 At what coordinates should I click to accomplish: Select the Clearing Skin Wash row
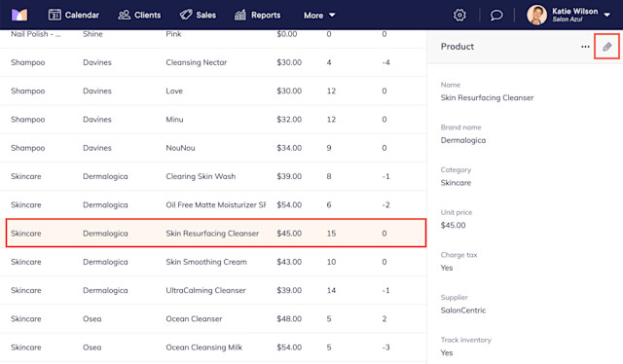click(213, 176)
